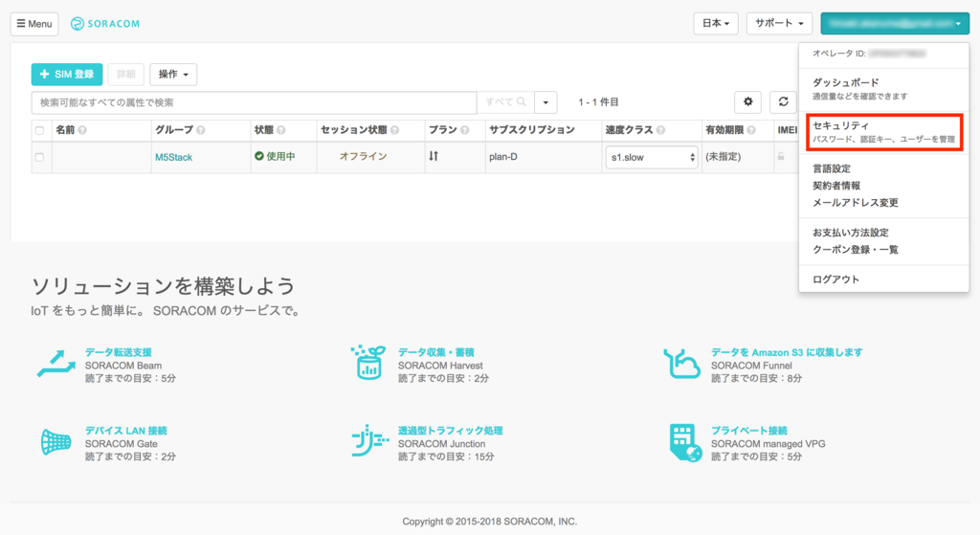Select 契約者情報 menu item
The image size is (980, 535).
(x=836, y=186)
